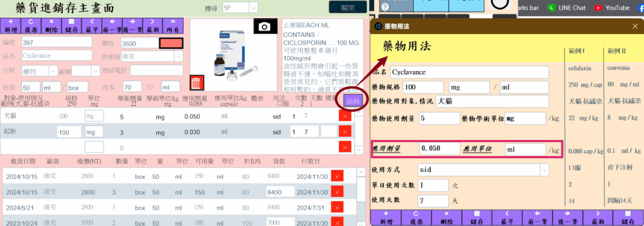Screen dimensions: 644x226
Task: Click the 成本 field showing 70
Action: [x=132, y=87]
